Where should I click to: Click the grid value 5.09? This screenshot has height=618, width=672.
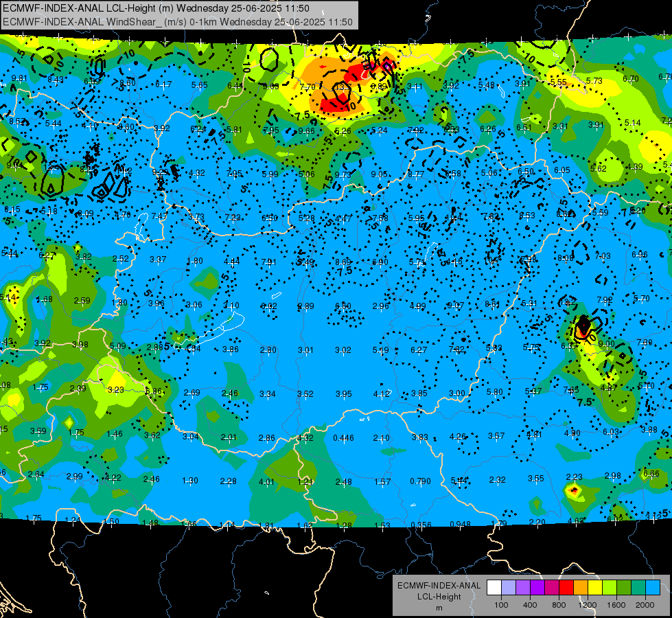(118, 345)
